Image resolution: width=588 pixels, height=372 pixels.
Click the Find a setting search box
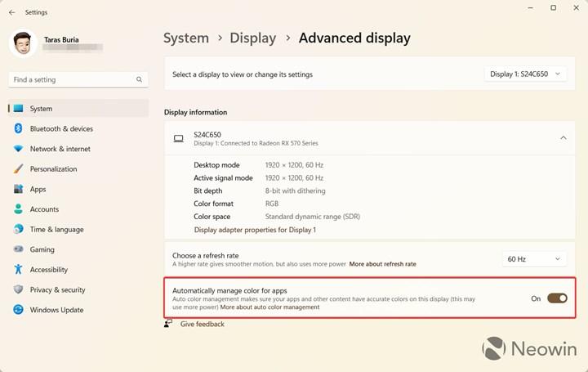coord(73,79)
